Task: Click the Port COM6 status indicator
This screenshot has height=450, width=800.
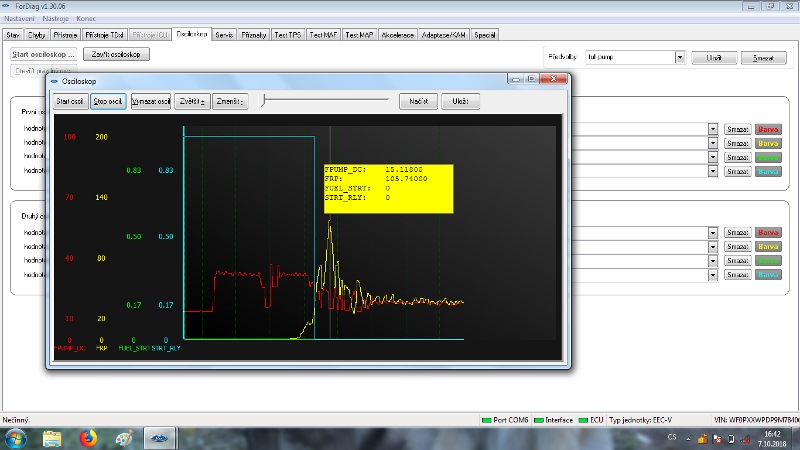Action: tap(485, 420)
